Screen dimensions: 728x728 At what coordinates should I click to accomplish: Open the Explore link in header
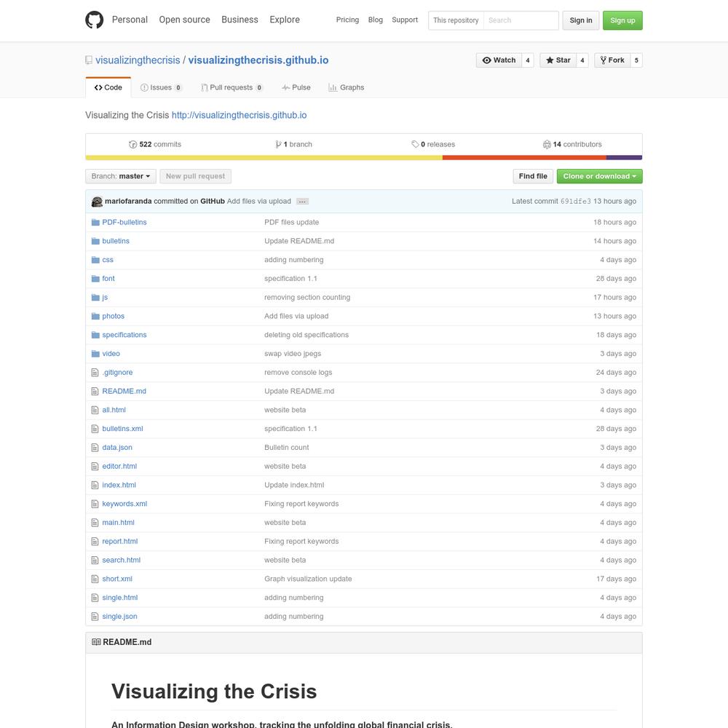click(285, 20)
